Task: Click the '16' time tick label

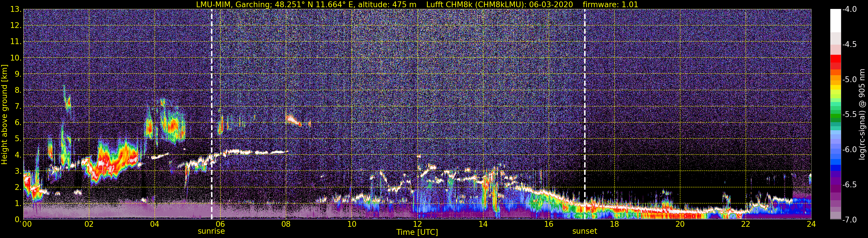Action: pos(548,224)
